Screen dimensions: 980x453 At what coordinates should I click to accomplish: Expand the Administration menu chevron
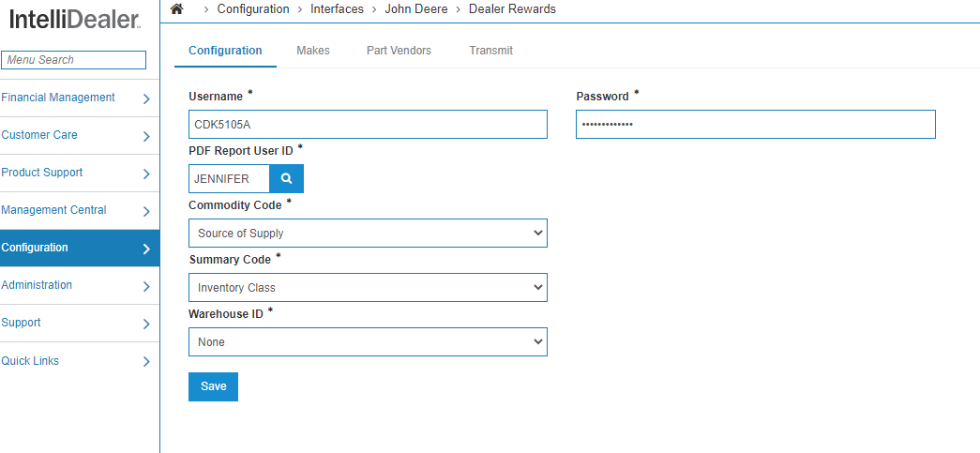coord(146,286)
